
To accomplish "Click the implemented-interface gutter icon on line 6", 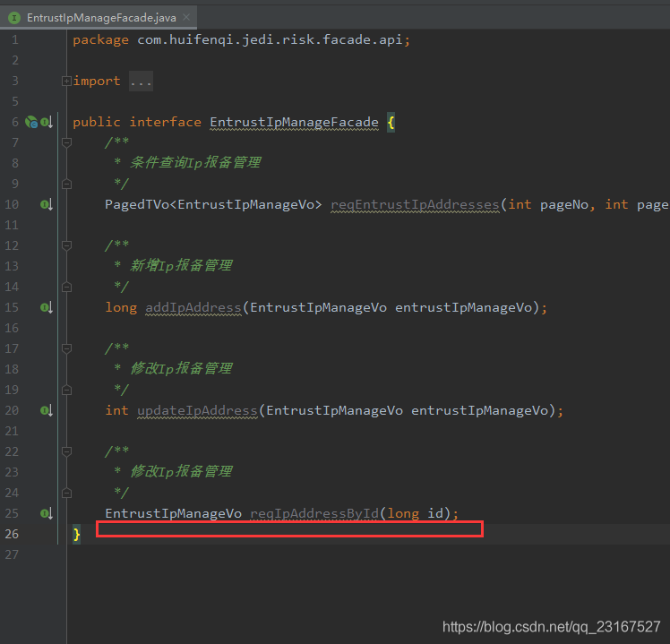I will coord(47,122).
